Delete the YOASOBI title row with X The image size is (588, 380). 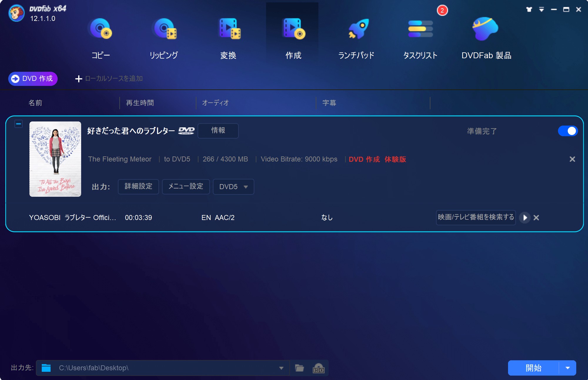pos(536,218)
